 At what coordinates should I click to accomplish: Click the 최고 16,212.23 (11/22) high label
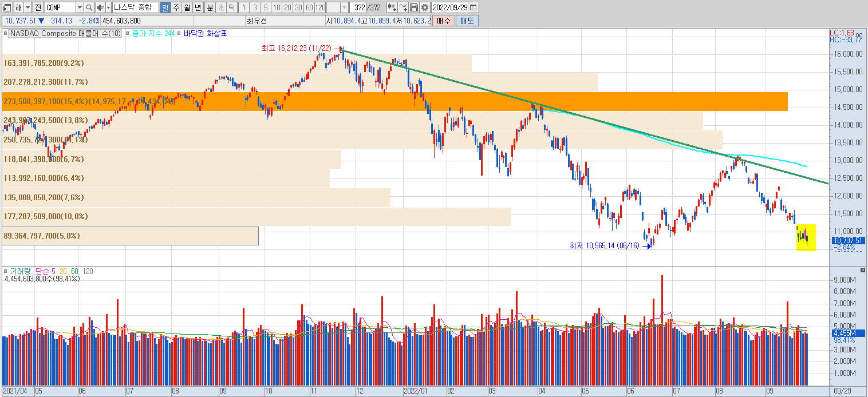[296, 49]
